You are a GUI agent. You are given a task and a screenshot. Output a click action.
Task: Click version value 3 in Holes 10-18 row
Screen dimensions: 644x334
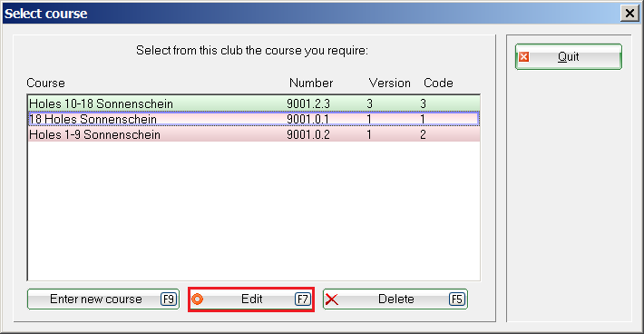tap(370, 103)
